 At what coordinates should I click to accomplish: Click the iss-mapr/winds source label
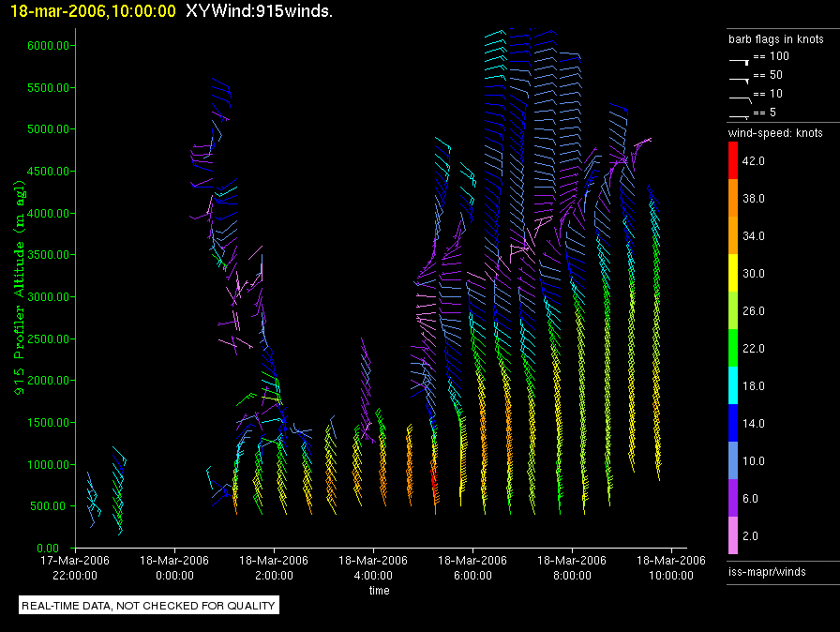click(767, 571)
